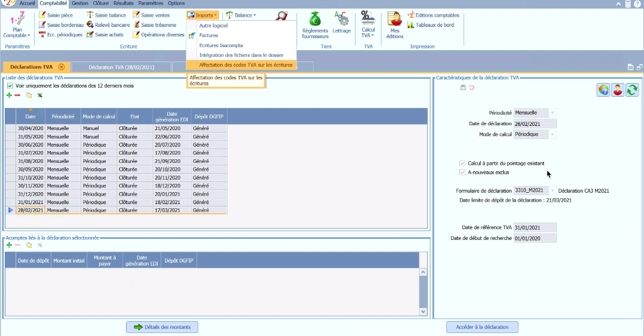The image size is (644, 336).
Task: Open Plan Comptable tool
Action: tap(17, 24)
